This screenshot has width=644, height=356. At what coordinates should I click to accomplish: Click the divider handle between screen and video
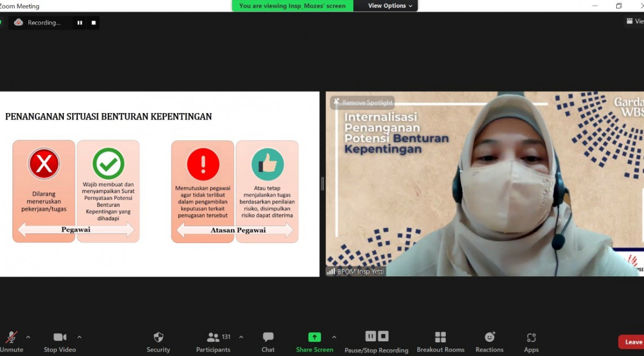click(x=322, y=184)
